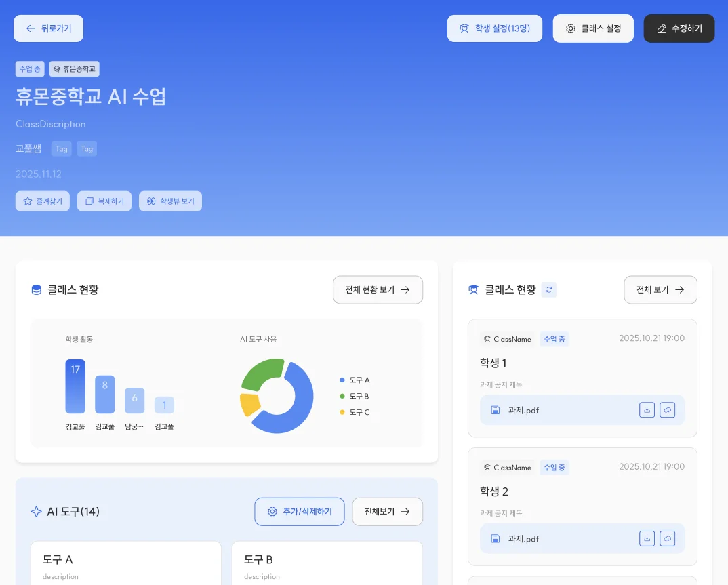This screenshot has height=585, width=728.
Task: Open 클래스 설정 class settings
Action: click(593, 28)
